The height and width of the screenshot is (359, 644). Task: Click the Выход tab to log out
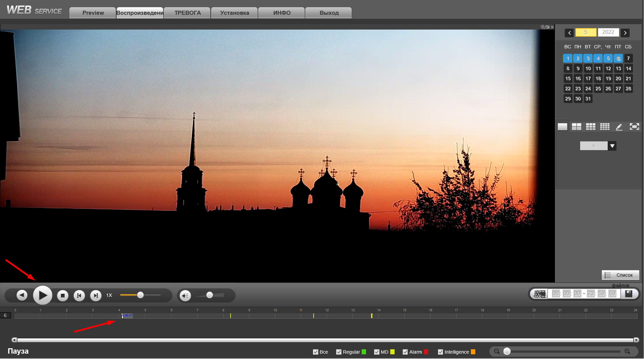(329, 13)
